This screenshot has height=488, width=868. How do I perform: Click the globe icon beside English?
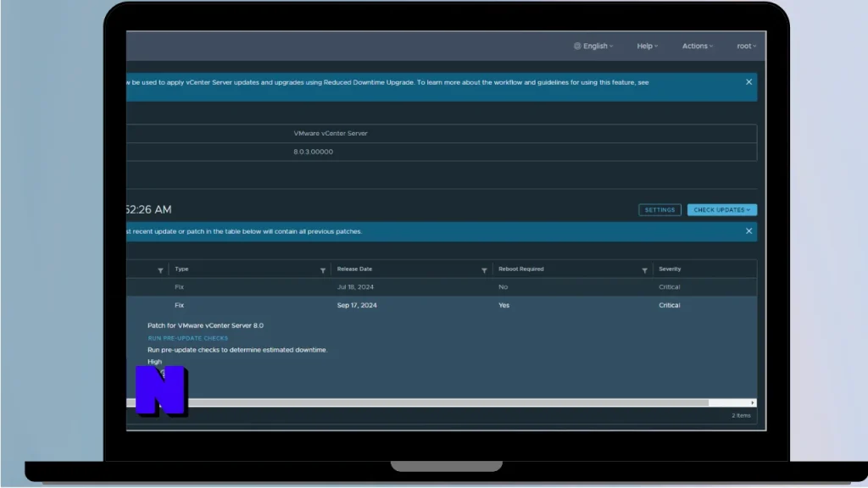coord(577,46)
